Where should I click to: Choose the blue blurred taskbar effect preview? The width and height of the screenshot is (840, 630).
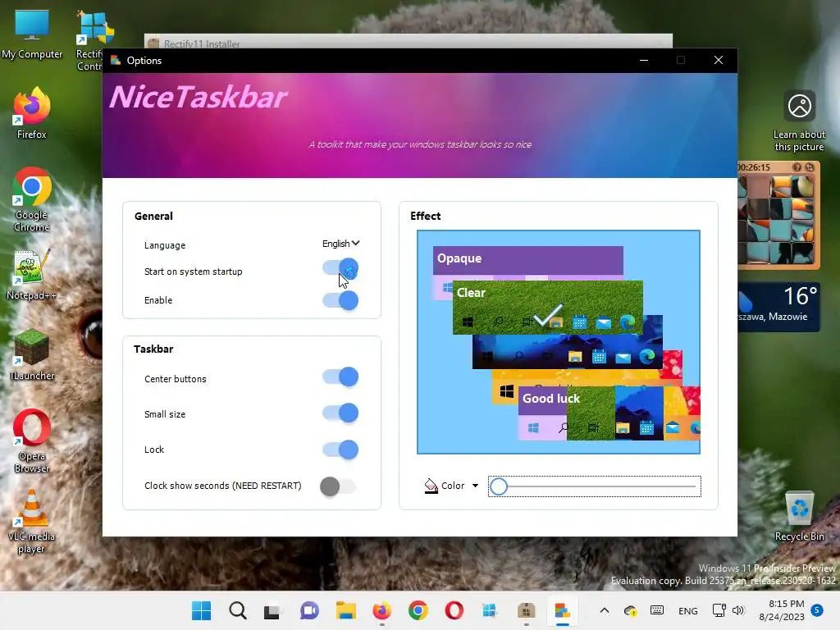tap(568, 351)
